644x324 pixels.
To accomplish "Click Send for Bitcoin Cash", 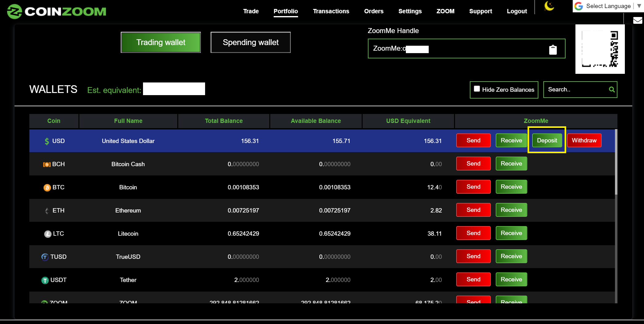I will pos(474,164).
